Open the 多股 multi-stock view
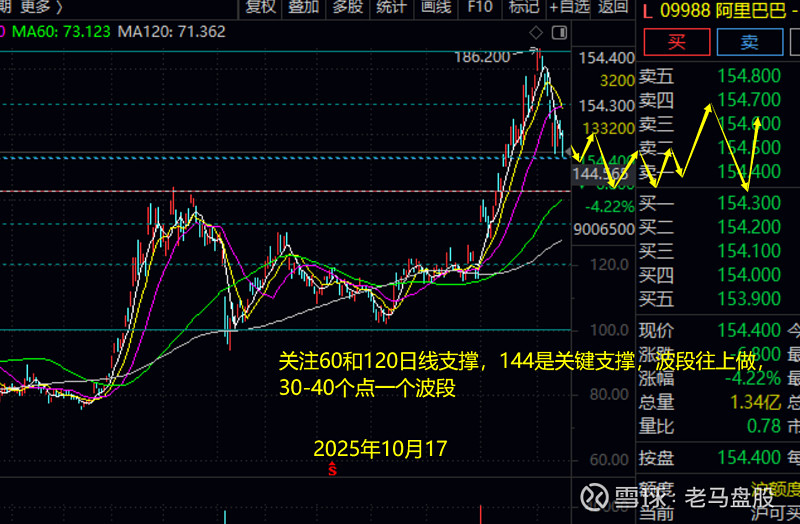This screenshot has height=524, width=800. click(347, 7)
